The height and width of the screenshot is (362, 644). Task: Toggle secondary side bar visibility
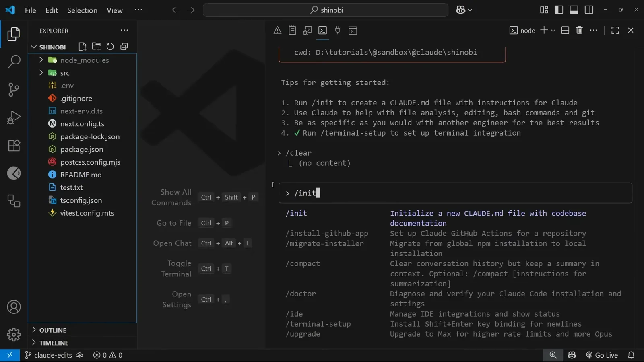(589, 10)
